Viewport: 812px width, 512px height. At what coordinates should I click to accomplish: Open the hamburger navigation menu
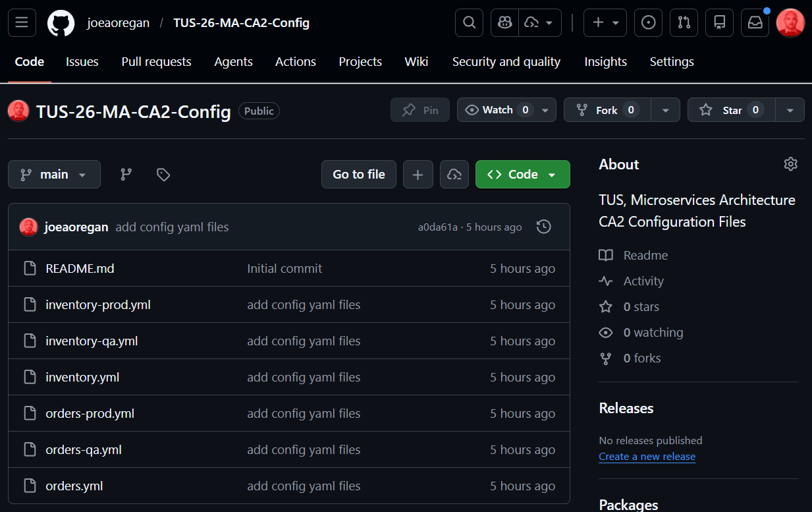pyautogui.click(x=22, y=22)
